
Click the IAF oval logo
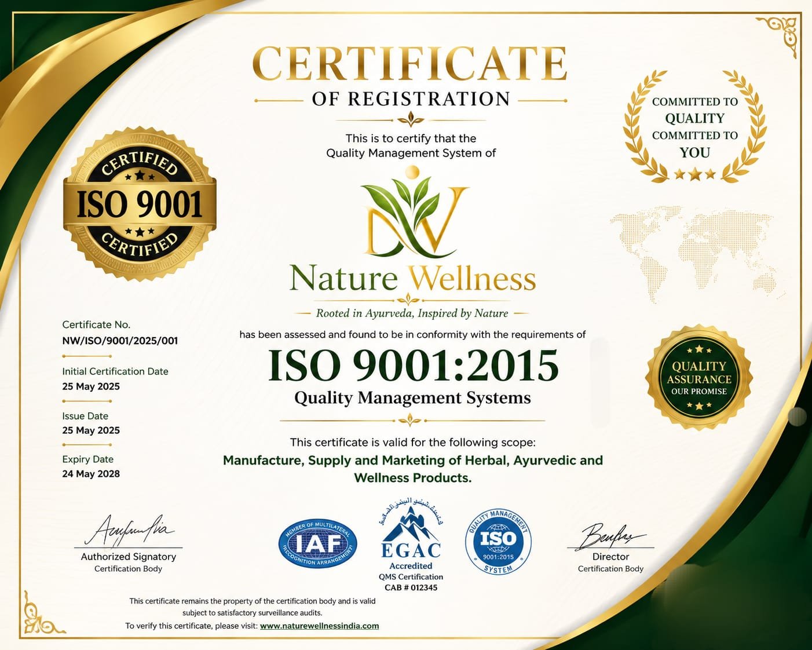[x=318, y=543]
